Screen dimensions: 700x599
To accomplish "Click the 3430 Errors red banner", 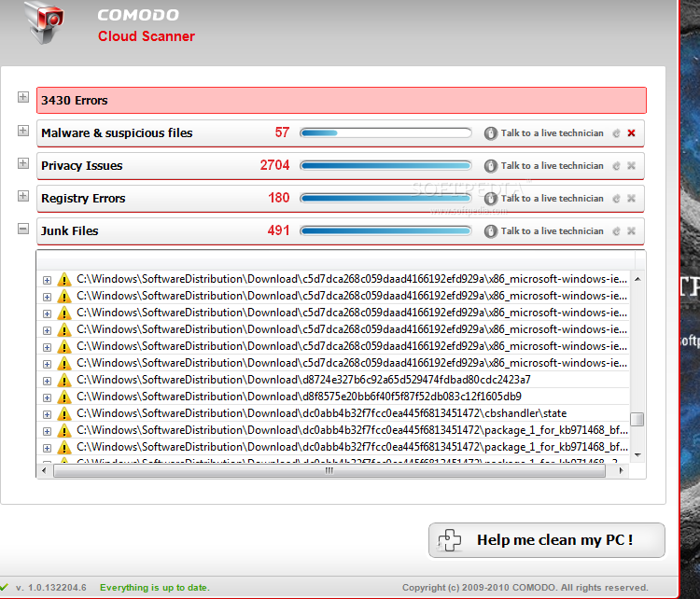I will pos(342,100).
